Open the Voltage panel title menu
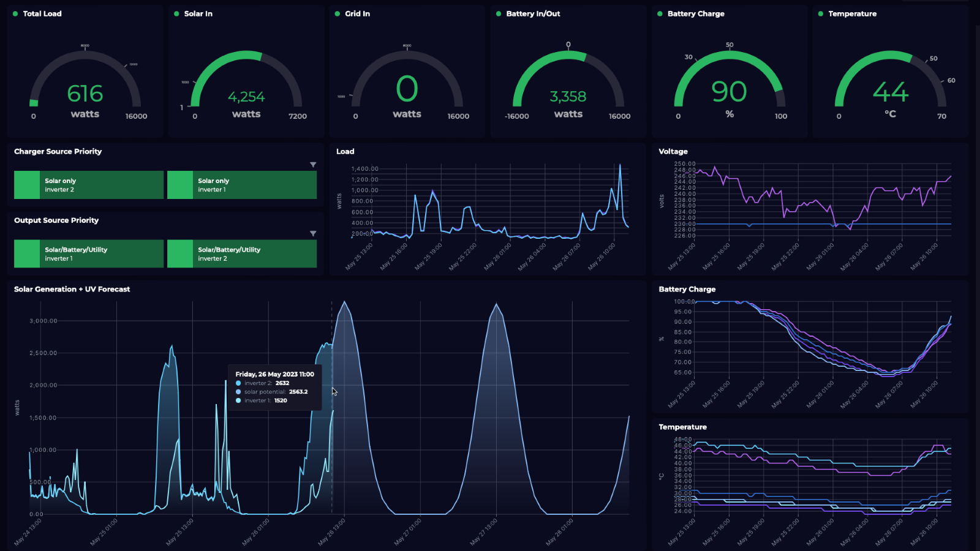The width and height of the screenshot is (980, 551). tap(672, 151)
